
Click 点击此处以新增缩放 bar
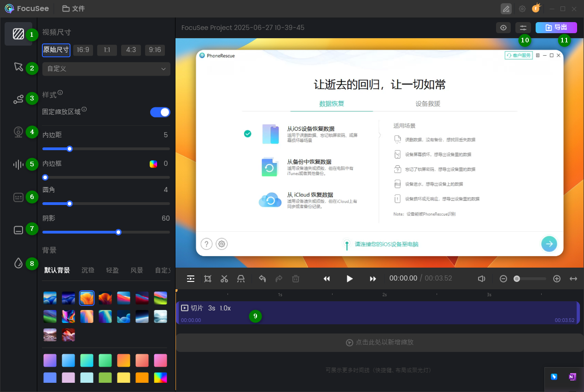point(380,343)
